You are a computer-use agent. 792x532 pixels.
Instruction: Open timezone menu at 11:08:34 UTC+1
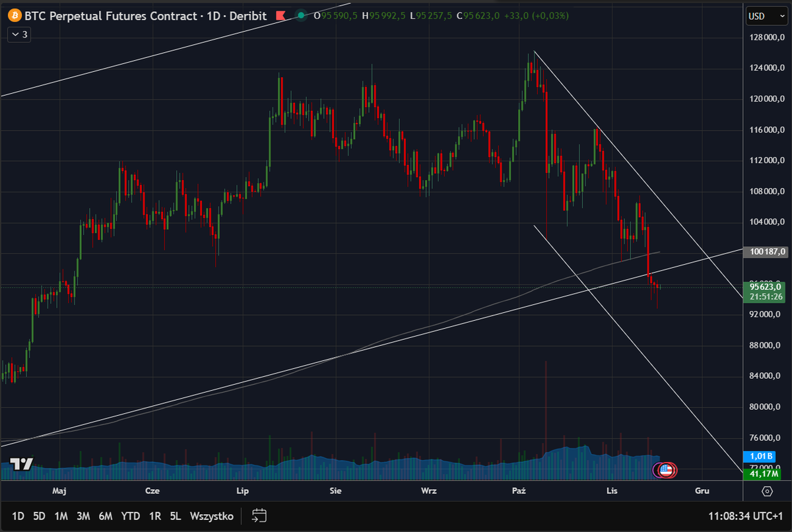pos(745,516)
